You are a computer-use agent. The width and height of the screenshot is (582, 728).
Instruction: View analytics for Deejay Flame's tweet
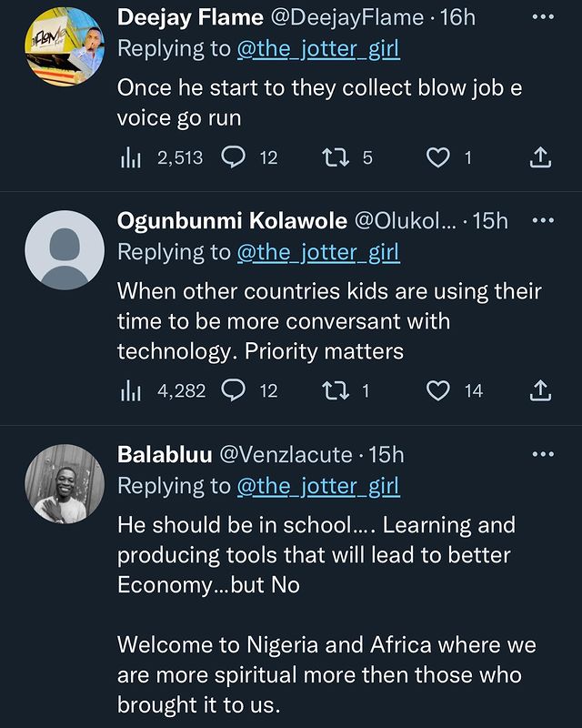pyautogui.click(x=128, y=157)
